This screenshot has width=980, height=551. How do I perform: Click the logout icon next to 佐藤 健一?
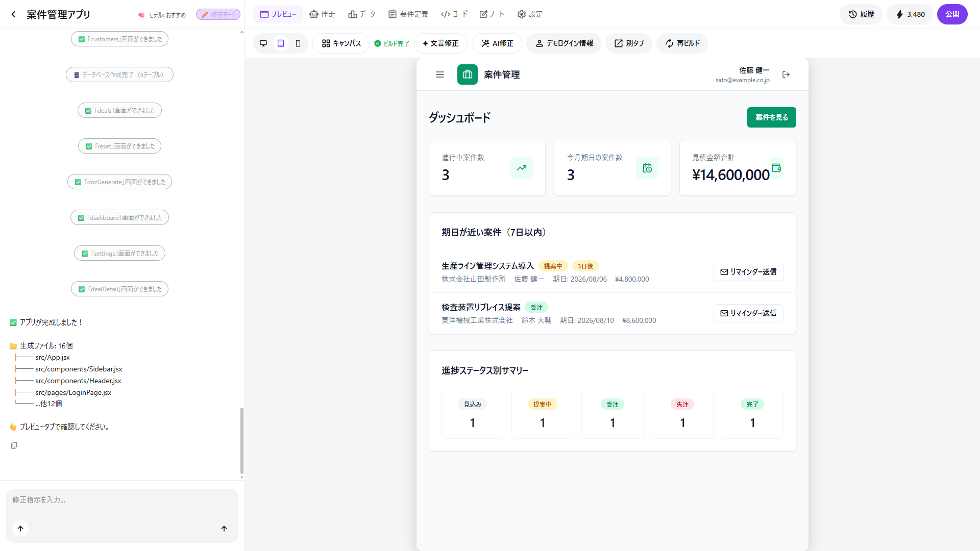[786, 74]
